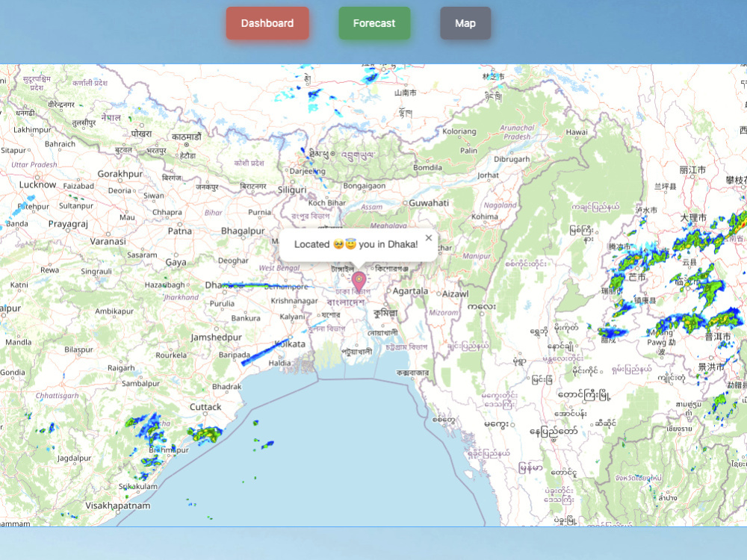Click the Gorakhpur city label
747x560 pixels.
point(120,174)
